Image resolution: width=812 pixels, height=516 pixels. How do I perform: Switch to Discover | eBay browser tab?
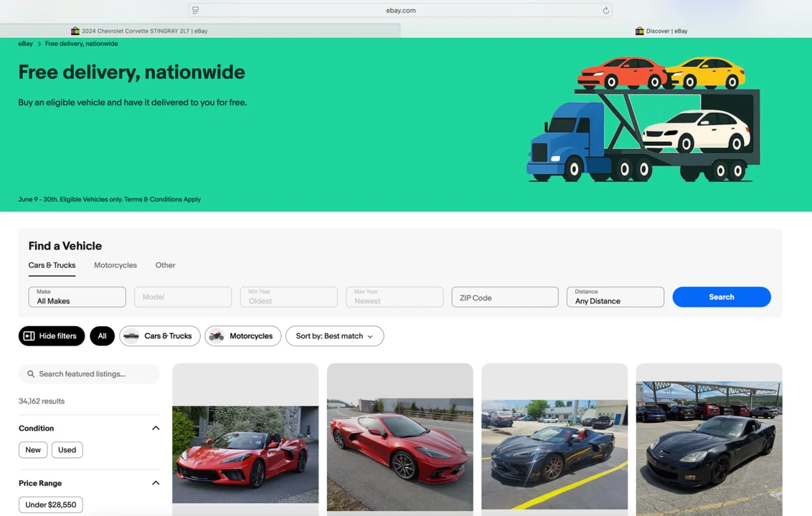[x=606, y=31]
